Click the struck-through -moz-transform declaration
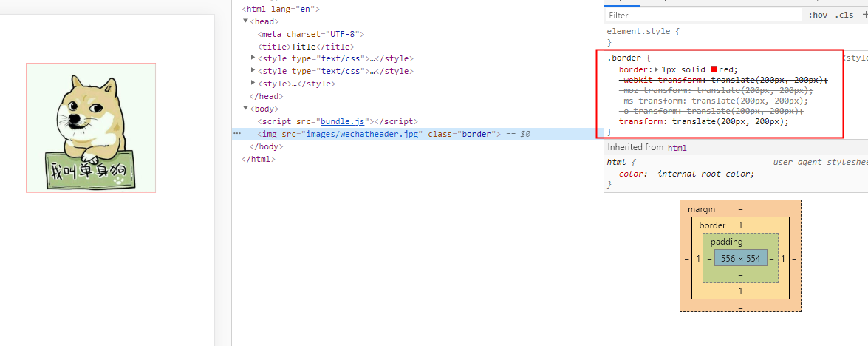The width and height of the screenshot is (868, 346). point(716,91)
